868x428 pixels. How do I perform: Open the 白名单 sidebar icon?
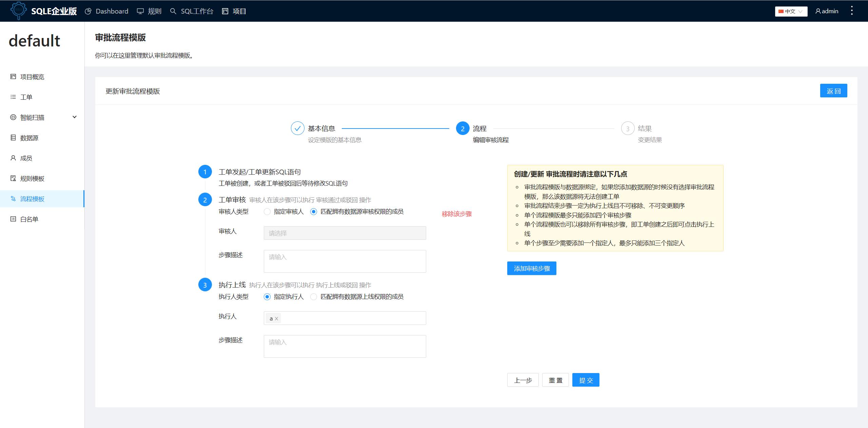click(x=13, y=219)
